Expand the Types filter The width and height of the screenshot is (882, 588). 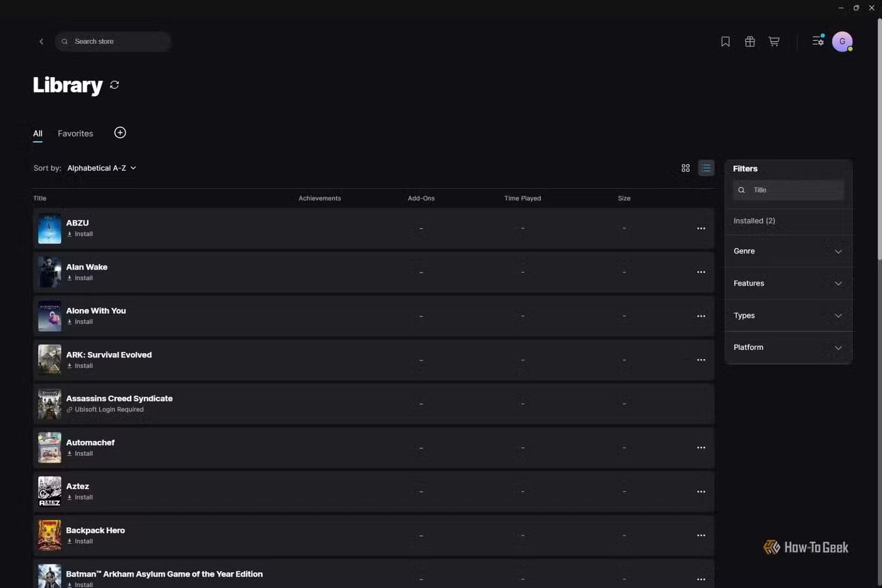point(788,316)
